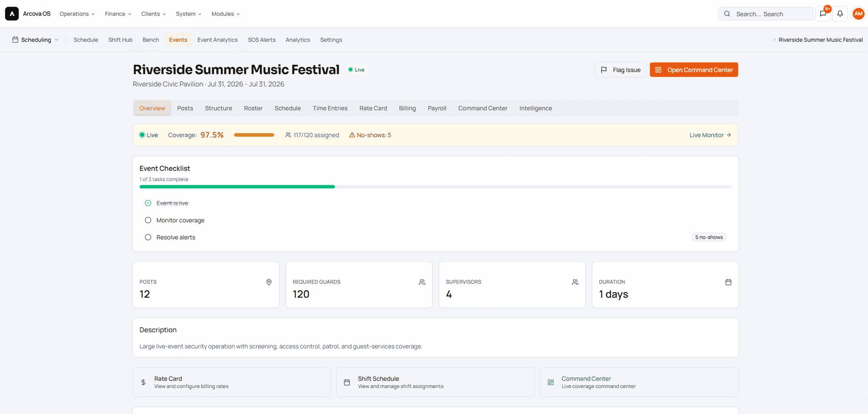Open the Command Center quick link tile

[x=639, y=382]
